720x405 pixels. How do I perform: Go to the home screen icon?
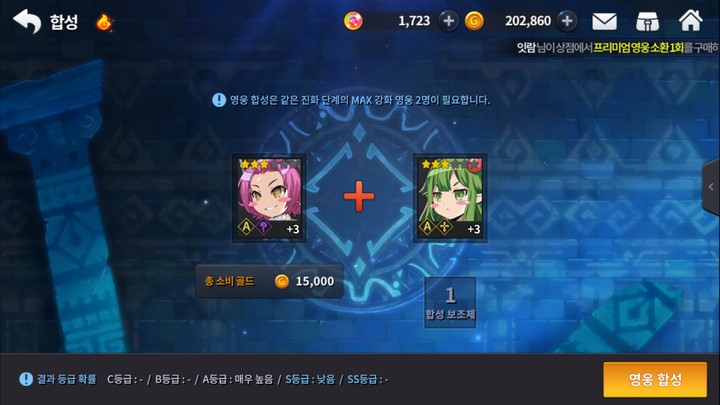pyautogui.click(x=691, y=21)
